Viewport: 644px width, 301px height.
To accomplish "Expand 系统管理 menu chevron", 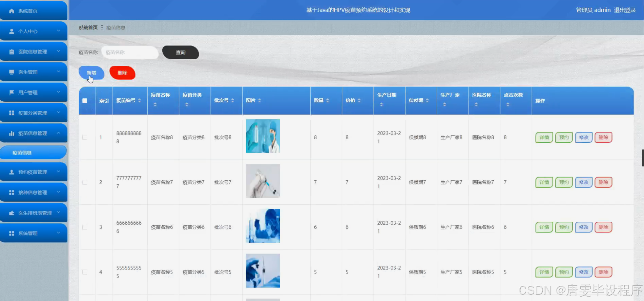I will tap(59, 233).
